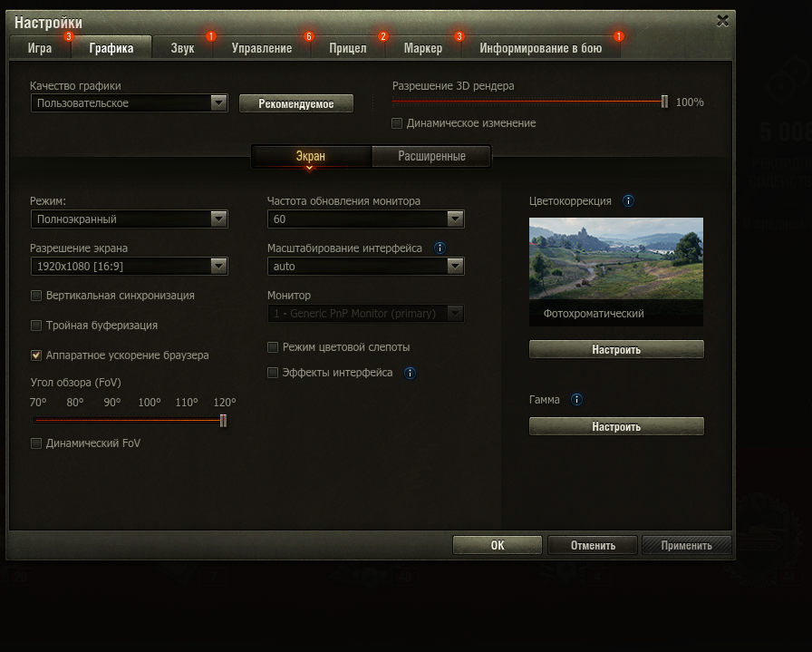Click info icon next to Эффекты интерфейса

[410, 373]
